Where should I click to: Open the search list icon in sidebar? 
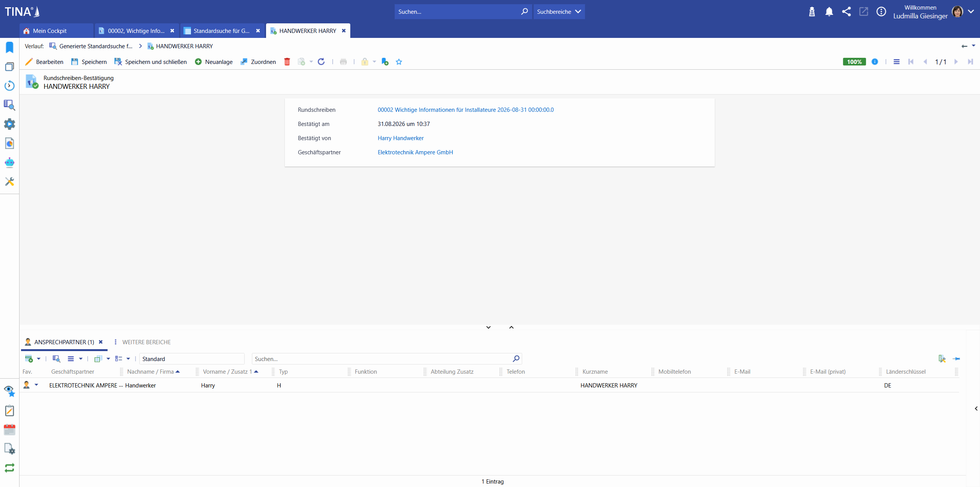click(10, 105)
